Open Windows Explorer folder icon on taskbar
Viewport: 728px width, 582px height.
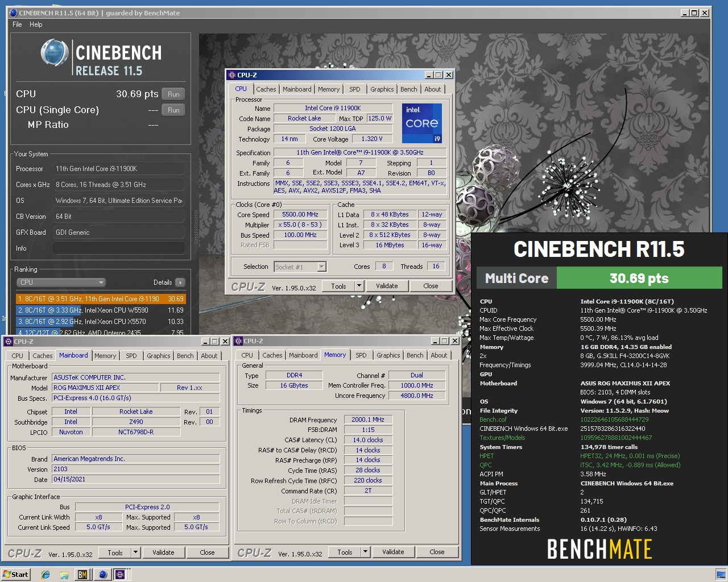click(x=64, y=575)
